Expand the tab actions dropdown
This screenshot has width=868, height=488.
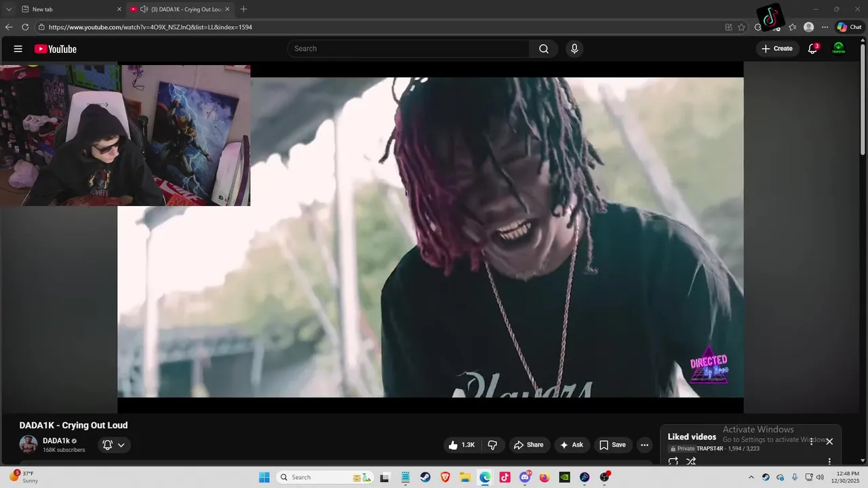pos(8,9)
